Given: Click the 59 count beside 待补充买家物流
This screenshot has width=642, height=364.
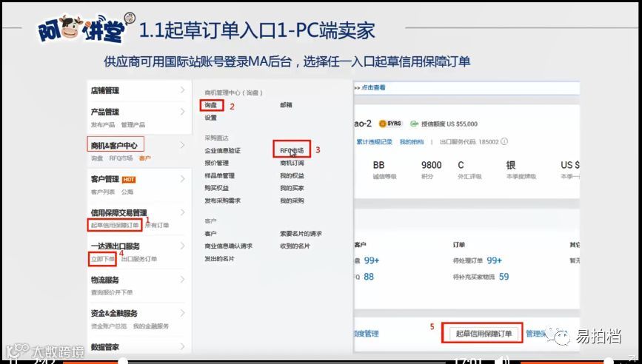Looking at the screenshot, I should (x=504, y=277).
